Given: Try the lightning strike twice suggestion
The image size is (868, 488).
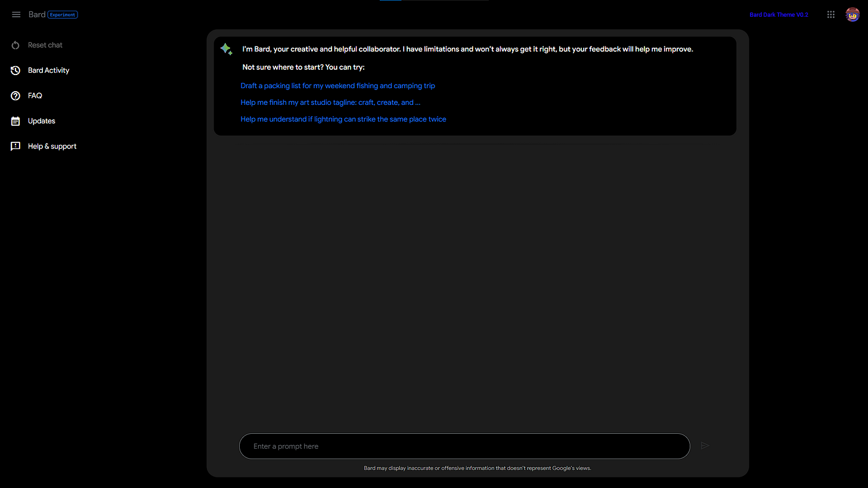Looking at the screenshot, I should (343, 119).
